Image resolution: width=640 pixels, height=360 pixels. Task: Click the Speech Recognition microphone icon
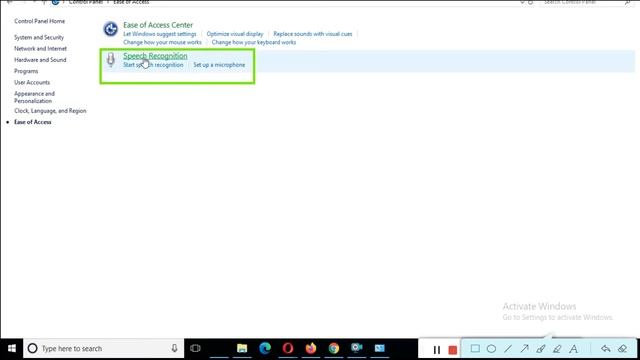(x=110, y=60)
